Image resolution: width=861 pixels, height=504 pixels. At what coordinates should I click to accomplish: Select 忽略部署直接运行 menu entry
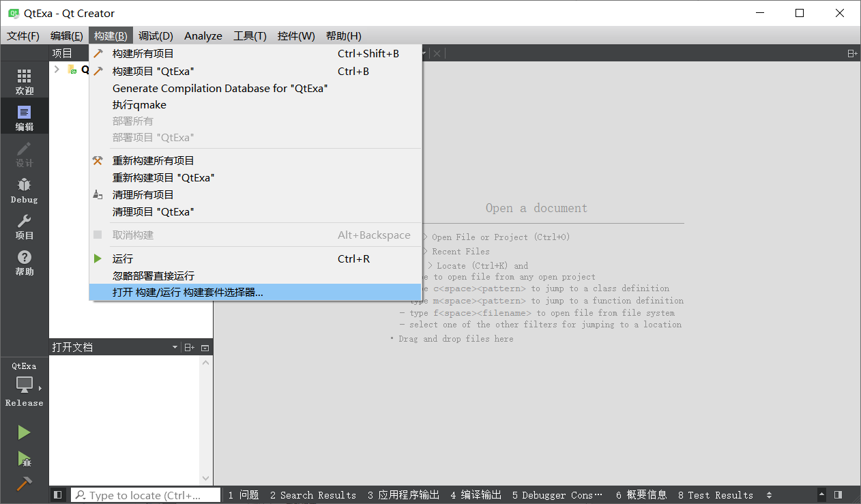[x=255, y=276]
